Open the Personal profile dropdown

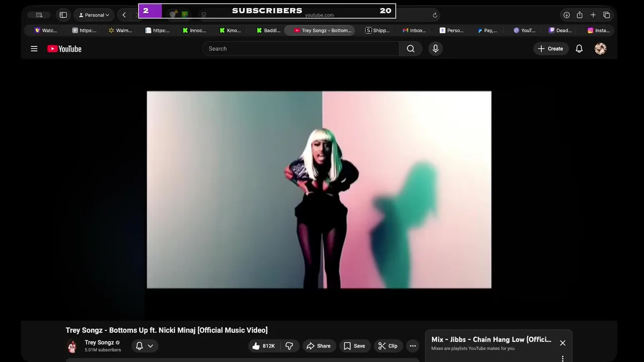[x=94, y=15]
